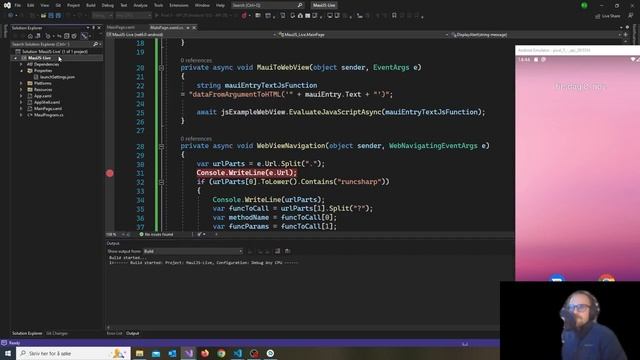Select the bottom Solution Explorer tab

click(x=27, y=333)
